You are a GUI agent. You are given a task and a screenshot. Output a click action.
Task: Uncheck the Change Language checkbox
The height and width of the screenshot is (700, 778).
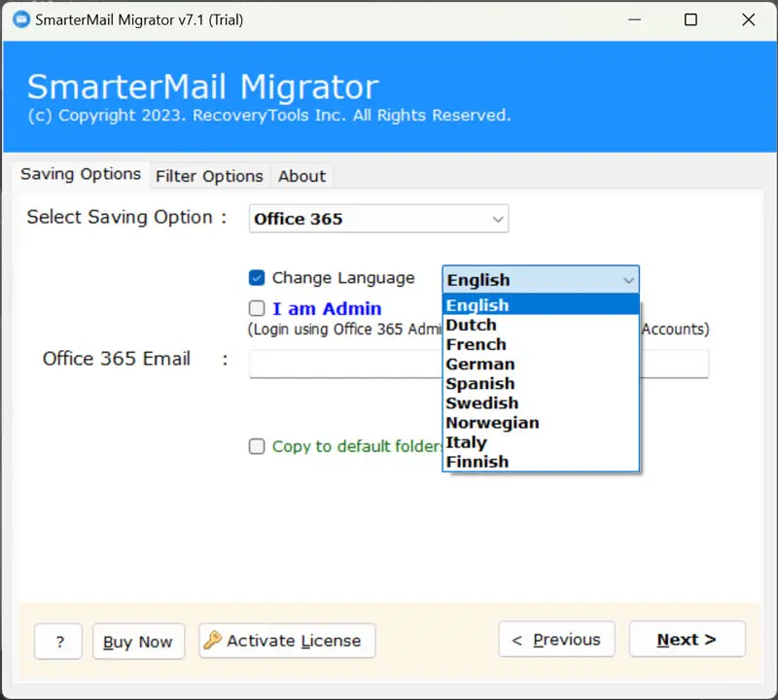point(257,278)
